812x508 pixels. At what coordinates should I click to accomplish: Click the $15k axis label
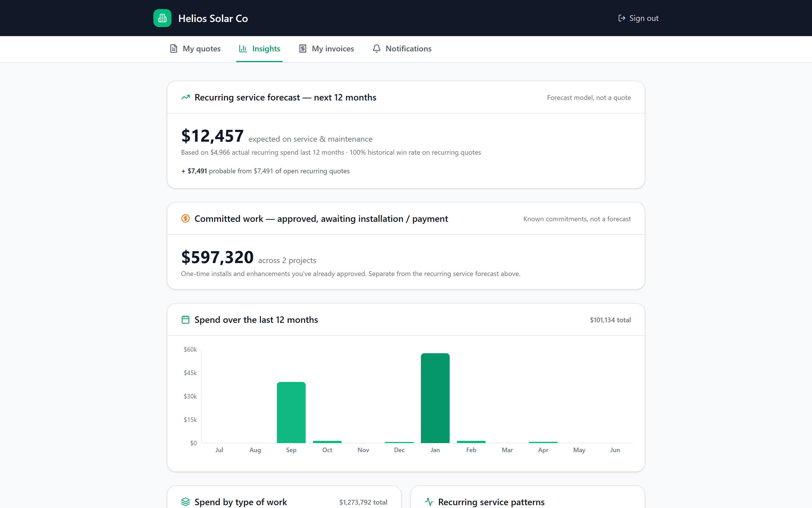pos(190,420)
